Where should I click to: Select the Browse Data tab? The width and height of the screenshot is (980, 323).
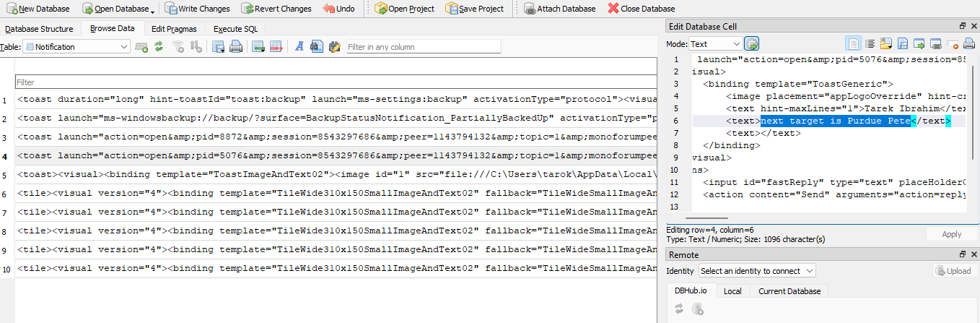pyautogui.click(x=112, y=29)
